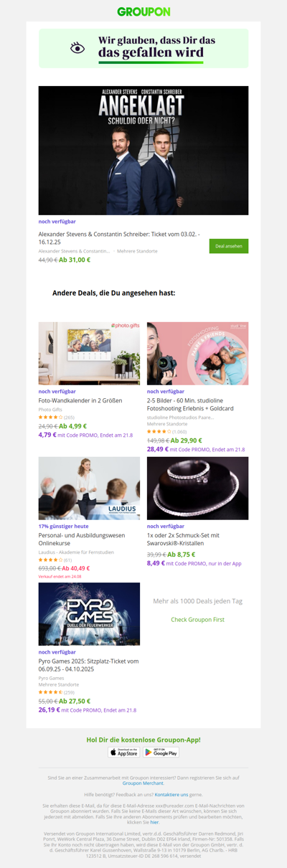This screenshot has width=287, height=868.
Task: Click the star rating of Pyro Games deal
Action: pos(50,692)
